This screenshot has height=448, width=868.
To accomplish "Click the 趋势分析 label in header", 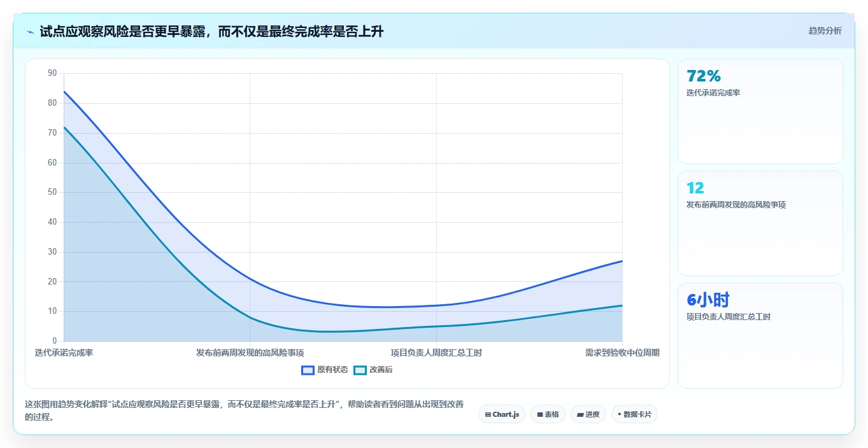I will (x=825, y=31).
